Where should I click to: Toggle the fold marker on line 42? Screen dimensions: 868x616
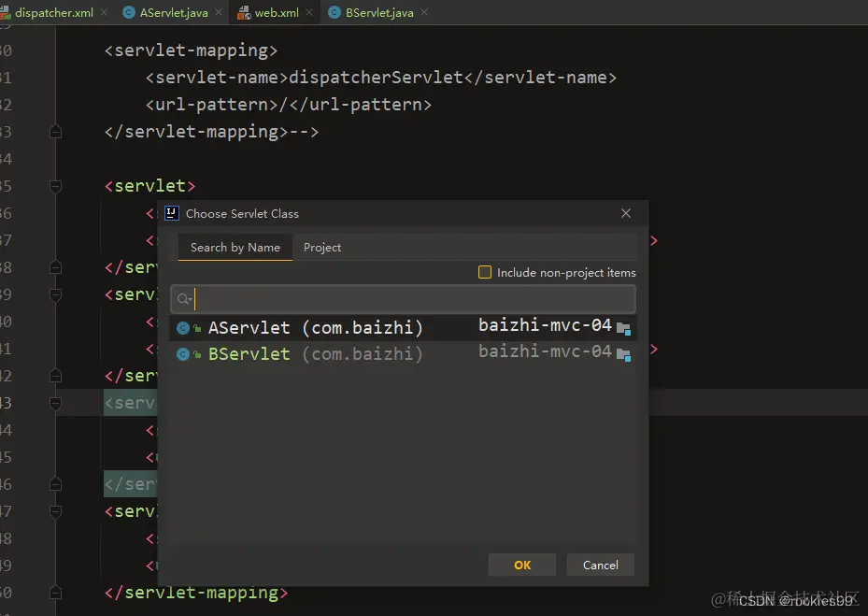(x=55, y=376)
